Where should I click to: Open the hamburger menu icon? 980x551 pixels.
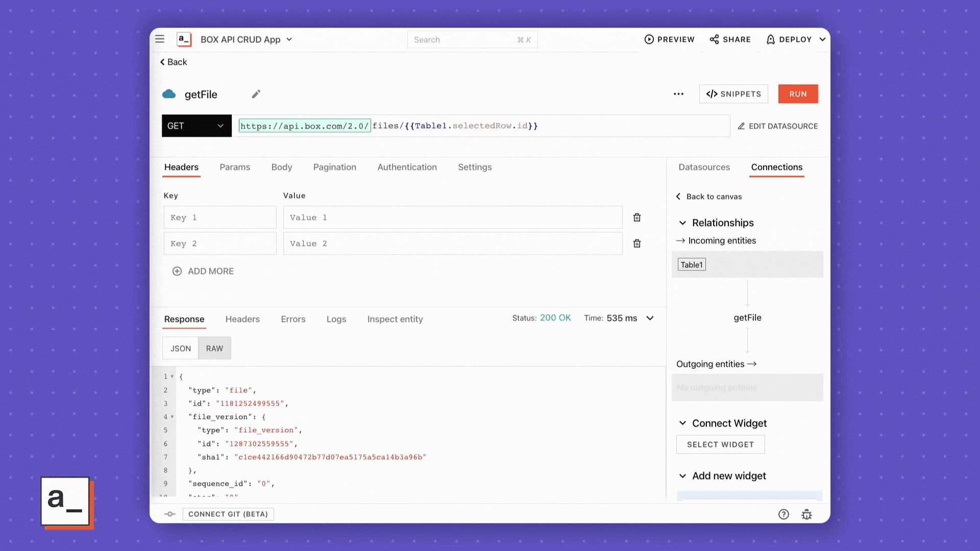160,39
